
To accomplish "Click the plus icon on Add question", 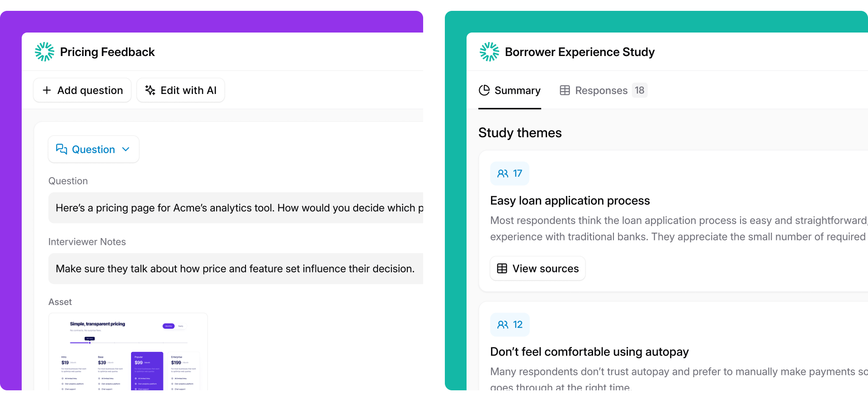I will 47,90.
